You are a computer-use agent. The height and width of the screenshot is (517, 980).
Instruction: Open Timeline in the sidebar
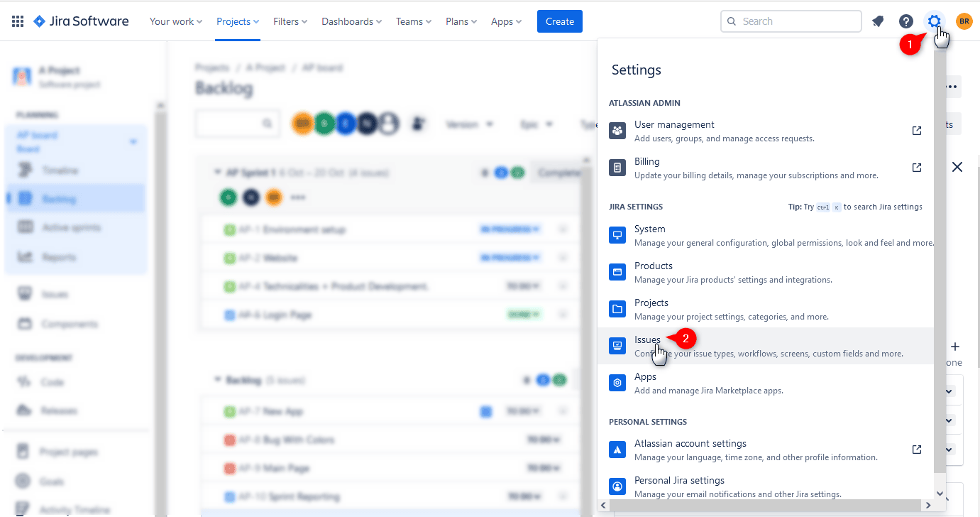[x=75, y=170]
